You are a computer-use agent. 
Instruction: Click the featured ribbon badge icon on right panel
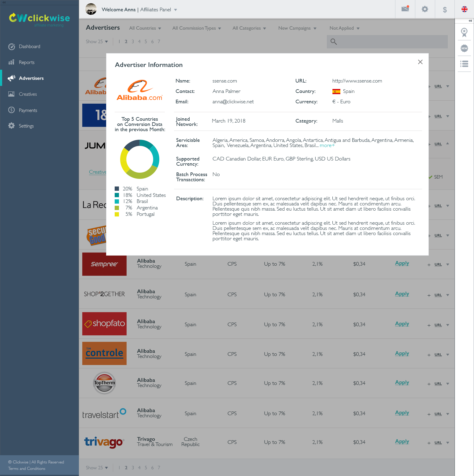464,32
